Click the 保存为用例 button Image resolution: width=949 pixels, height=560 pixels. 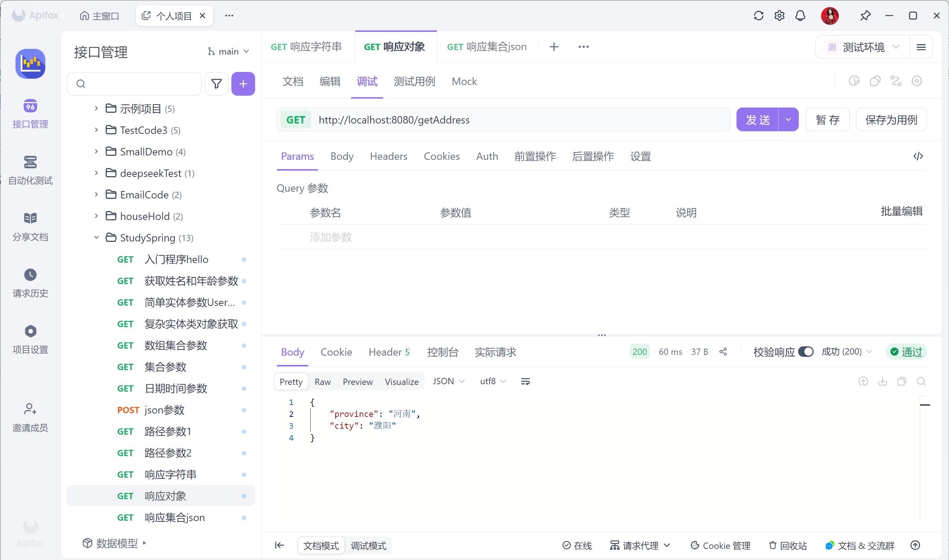[891, 120]
